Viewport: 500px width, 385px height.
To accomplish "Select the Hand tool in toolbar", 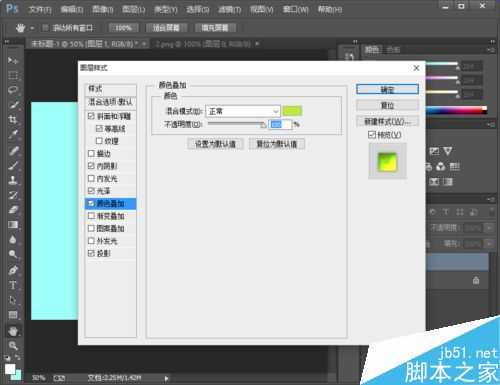I will click(13, 331).
